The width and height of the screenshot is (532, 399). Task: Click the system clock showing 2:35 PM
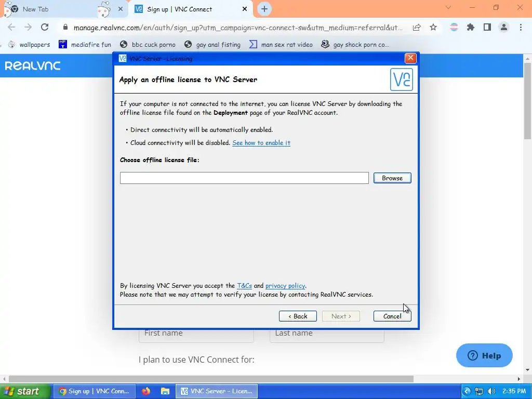pyautogui.click(x=514, y=391)
